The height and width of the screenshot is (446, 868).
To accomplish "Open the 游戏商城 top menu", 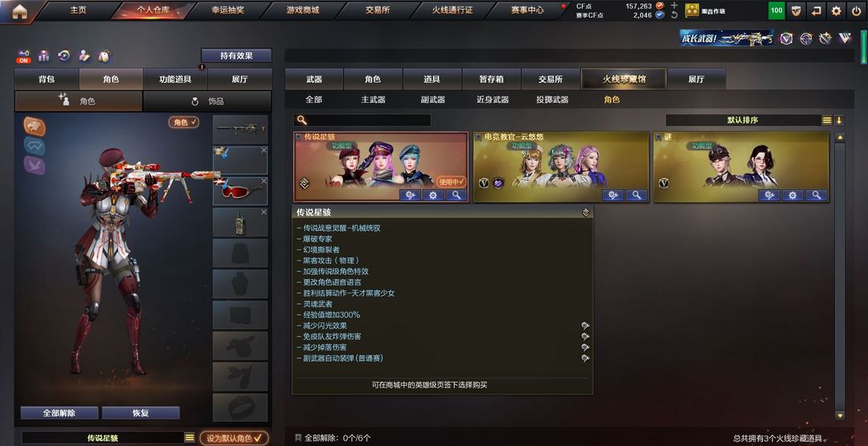I will point(303,10).
